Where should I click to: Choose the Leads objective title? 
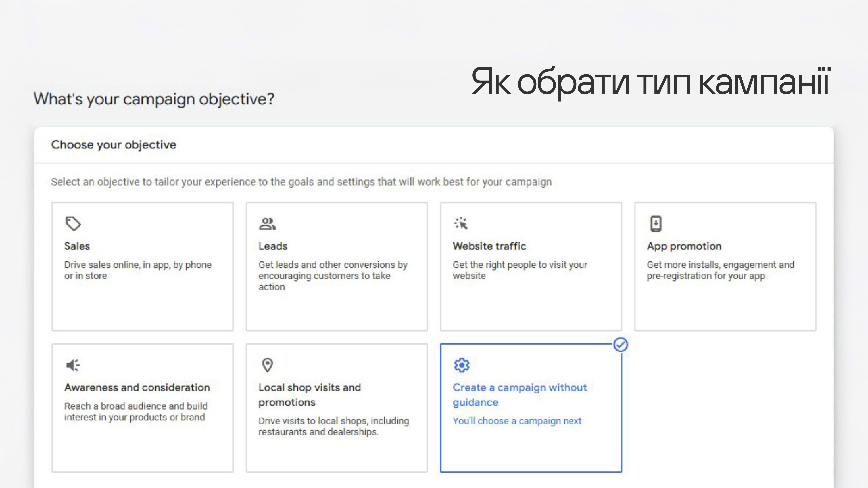pos(273,246)
